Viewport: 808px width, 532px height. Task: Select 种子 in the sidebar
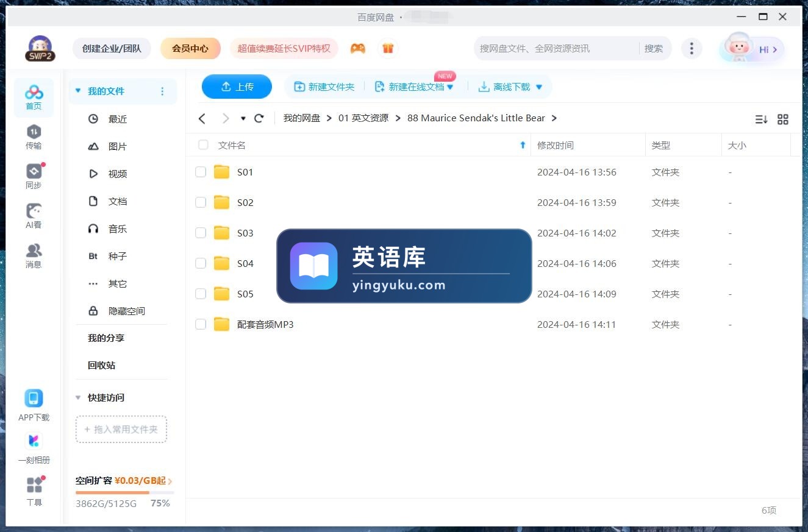(x=118, y=256)
